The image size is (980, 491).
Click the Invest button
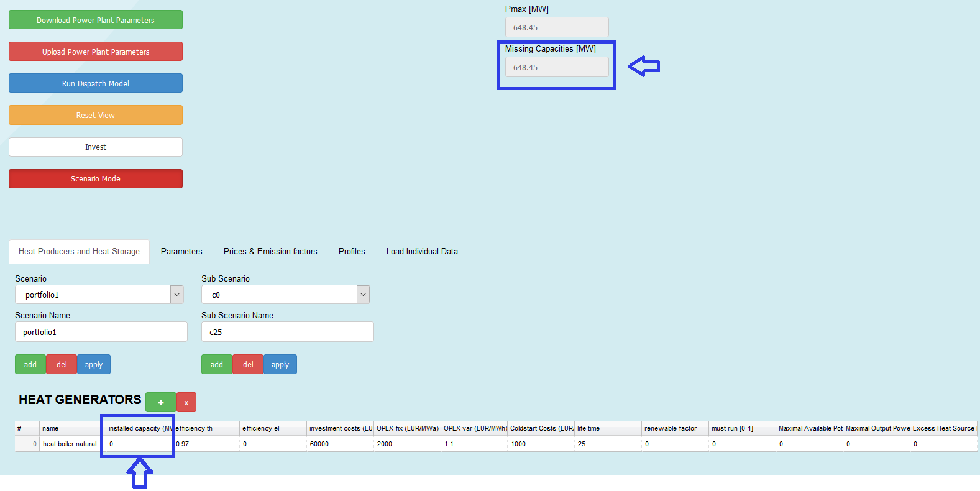click(x=96, y=147)
